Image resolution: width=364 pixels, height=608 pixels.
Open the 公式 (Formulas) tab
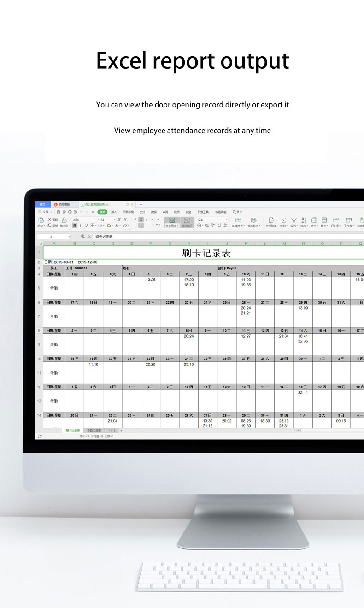point(142,212)
